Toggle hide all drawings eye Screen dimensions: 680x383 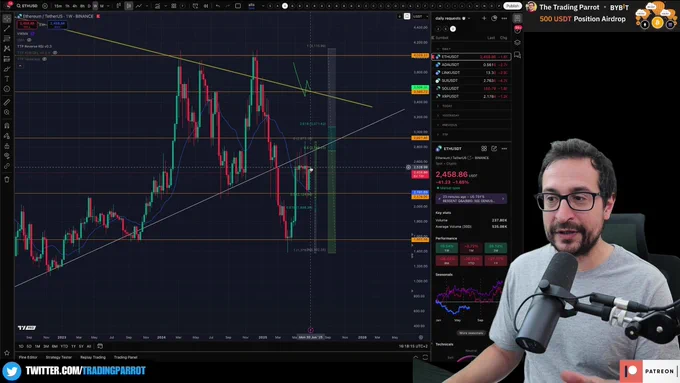point(7,156)
